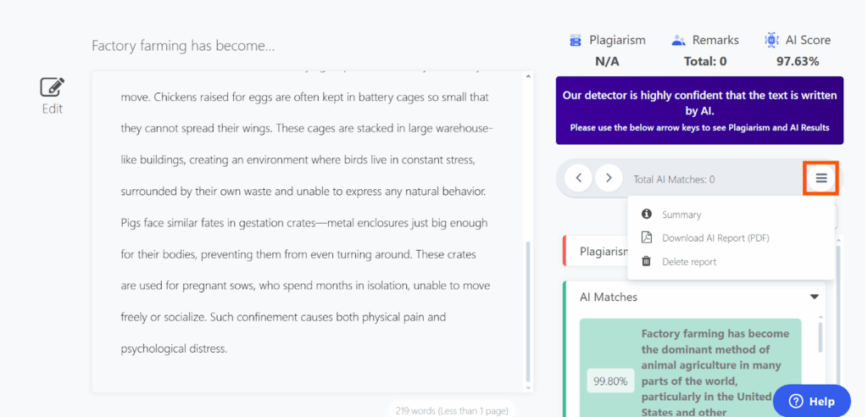Click the document text scrollbar

pyautogui.click(x=527, y=315)
